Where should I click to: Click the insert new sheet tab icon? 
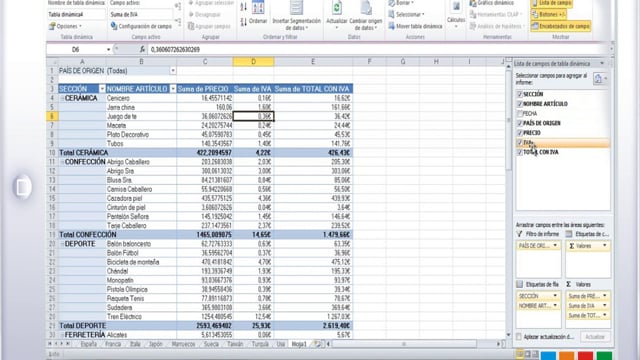(x=317, y=344)
